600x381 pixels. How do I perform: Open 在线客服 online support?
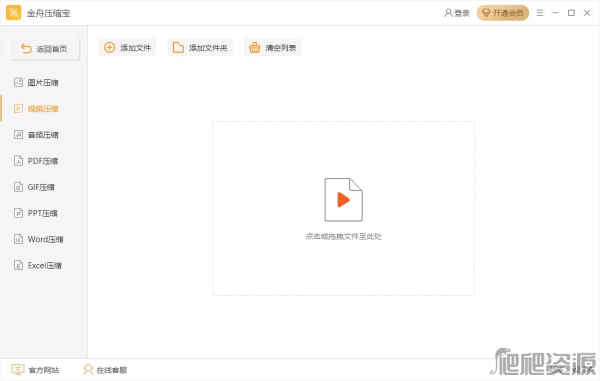click(x=105, y=370)
